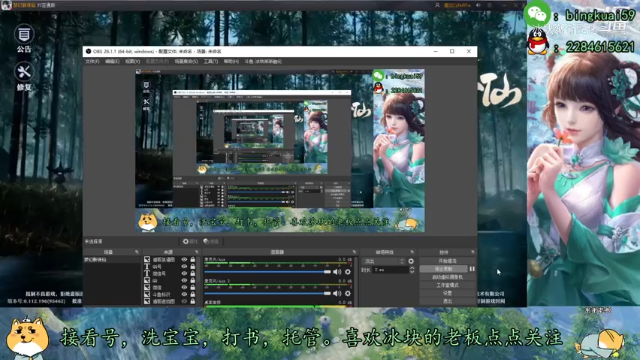Mute the second microphone audio channel

pyautogui.click(x=337, y=293)
